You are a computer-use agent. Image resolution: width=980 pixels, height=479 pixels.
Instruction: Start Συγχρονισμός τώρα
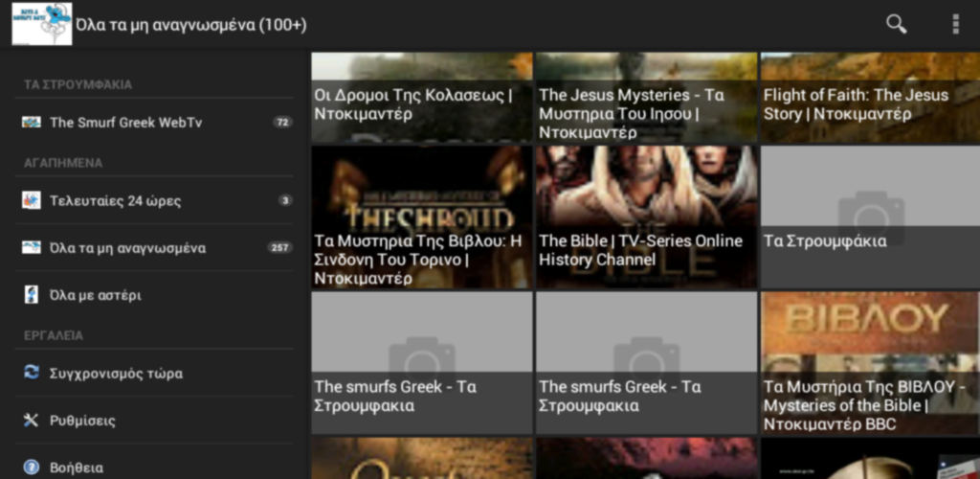click(x=154, y=374)
